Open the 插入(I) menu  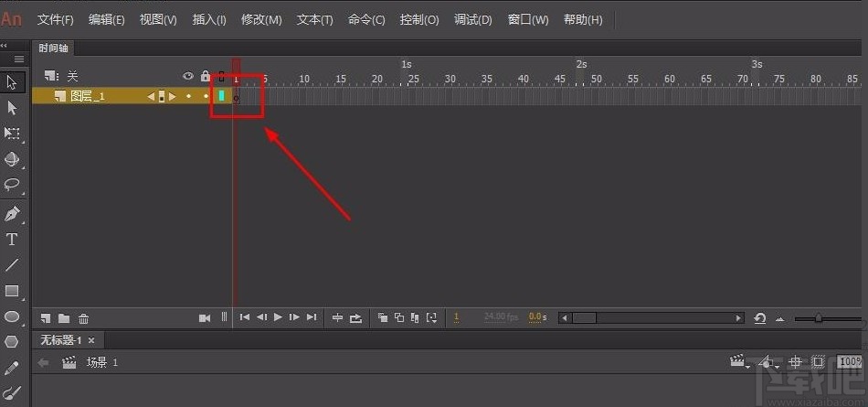coord(209,20)
